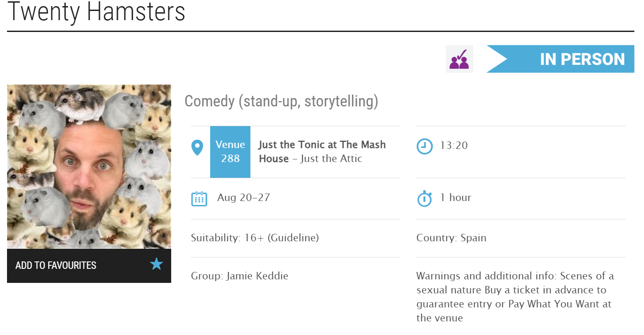The height and width of the screenshot is (335, 644).
Task: Click the Aug 20–27 date text
Action: pyautogui.click(x=243, y=197)
